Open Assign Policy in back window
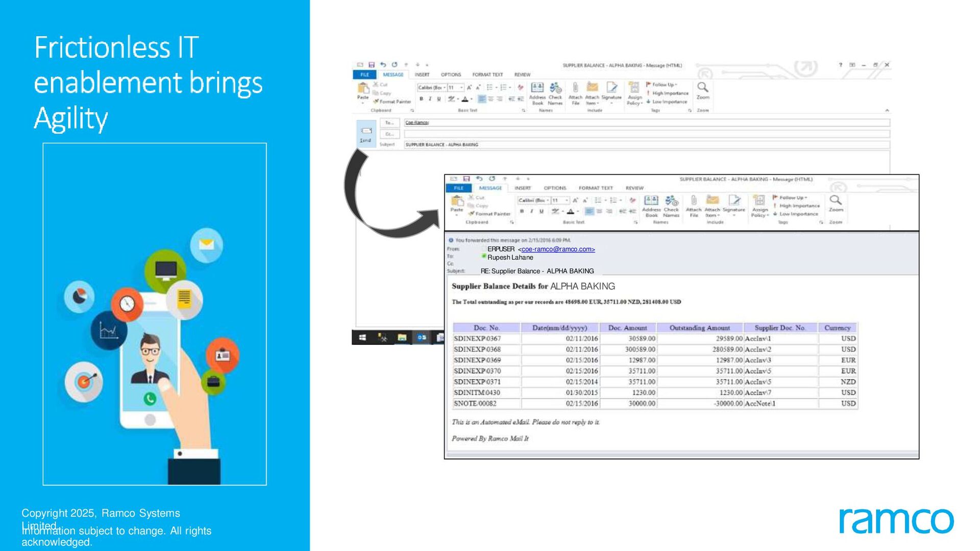Screen dimensions: 980x551 (634, 93)
